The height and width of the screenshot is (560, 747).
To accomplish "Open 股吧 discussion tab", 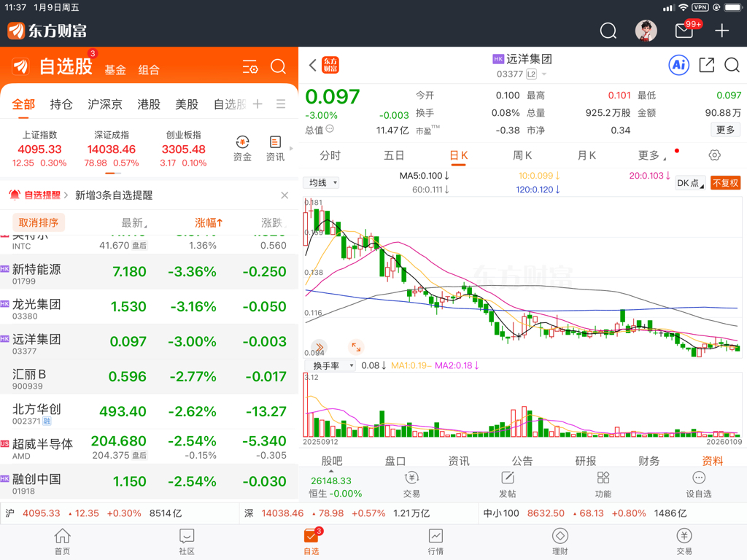I will [x=332, y=461].
